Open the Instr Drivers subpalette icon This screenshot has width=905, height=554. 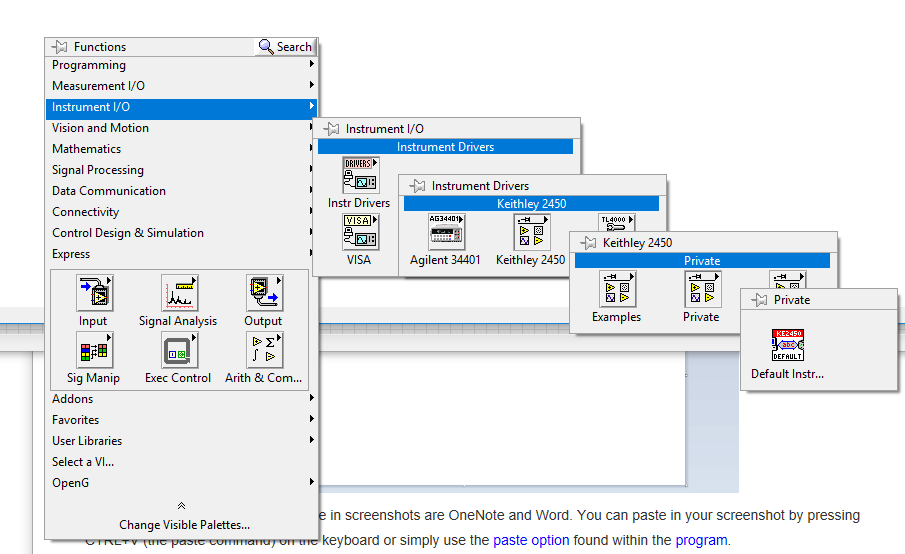361,175
